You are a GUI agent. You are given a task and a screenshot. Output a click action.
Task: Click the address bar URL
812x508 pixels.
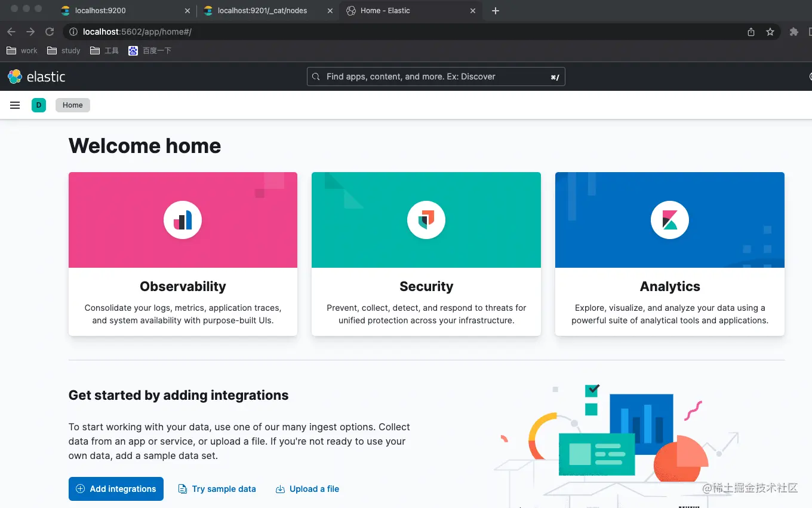(x=137, y=32)
